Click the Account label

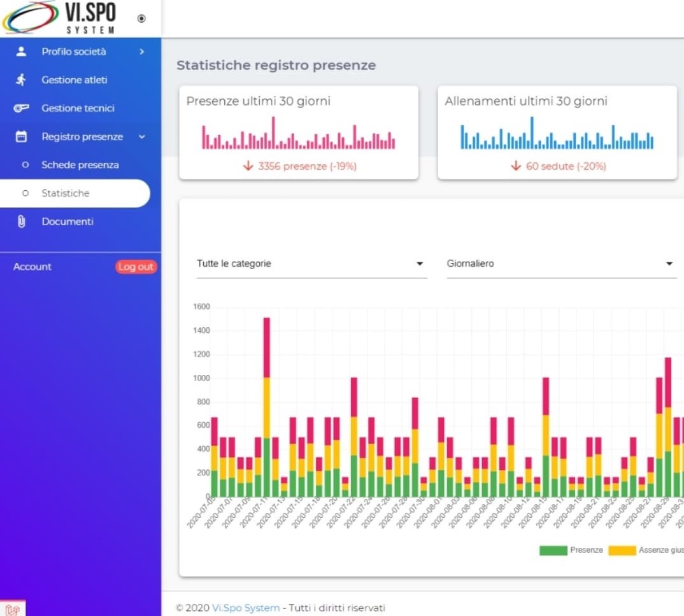coord(32,267)
